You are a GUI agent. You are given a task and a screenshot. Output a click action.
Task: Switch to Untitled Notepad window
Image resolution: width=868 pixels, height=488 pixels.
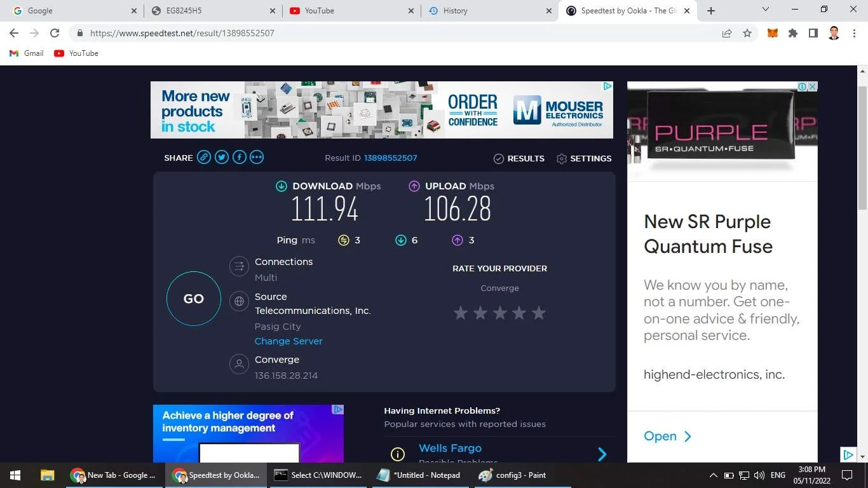point(419,475)
